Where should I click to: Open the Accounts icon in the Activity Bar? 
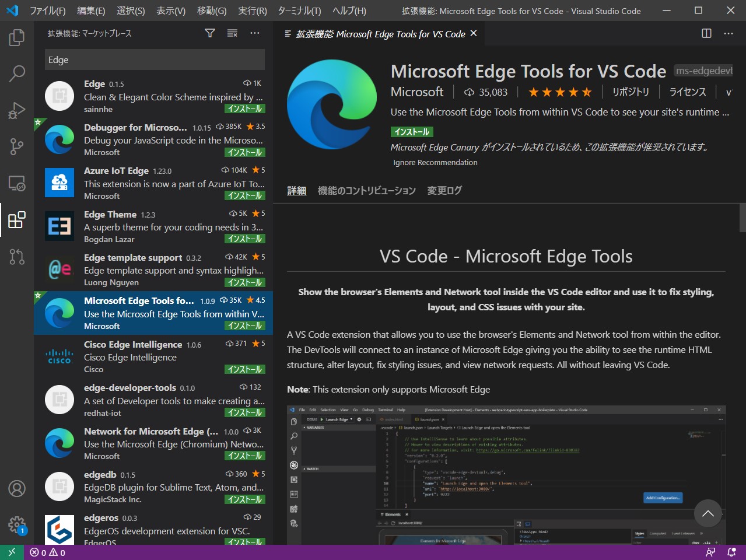17,489
